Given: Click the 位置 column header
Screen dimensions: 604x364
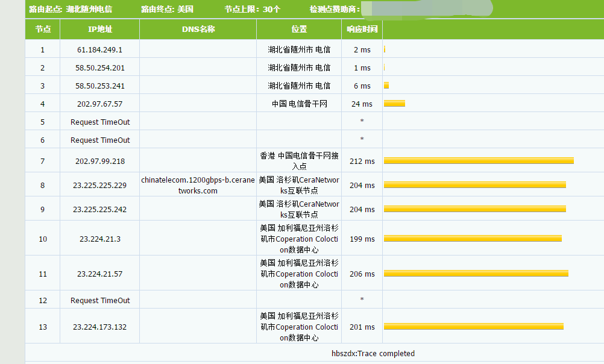Looking at the screenshot, I should (x=299, y=29).
